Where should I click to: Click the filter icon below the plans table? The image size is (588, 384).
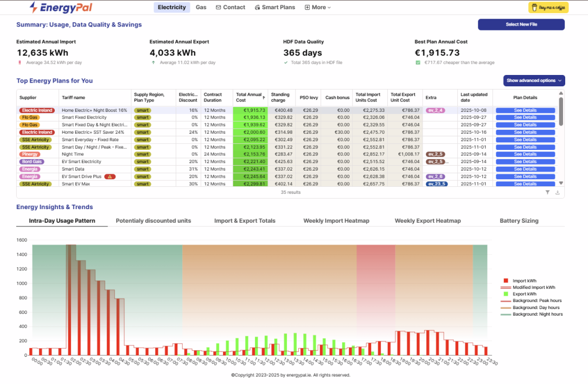tap(547, 192)
